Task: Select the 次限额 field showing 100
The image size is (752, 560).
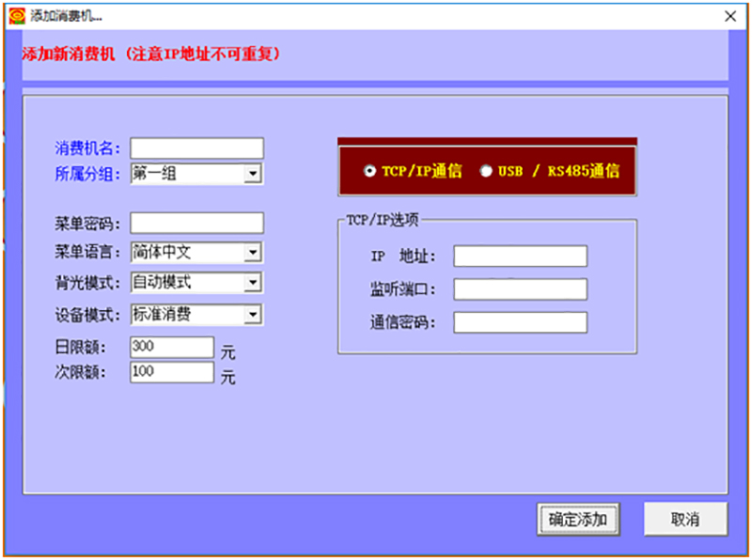Action: 172,372
